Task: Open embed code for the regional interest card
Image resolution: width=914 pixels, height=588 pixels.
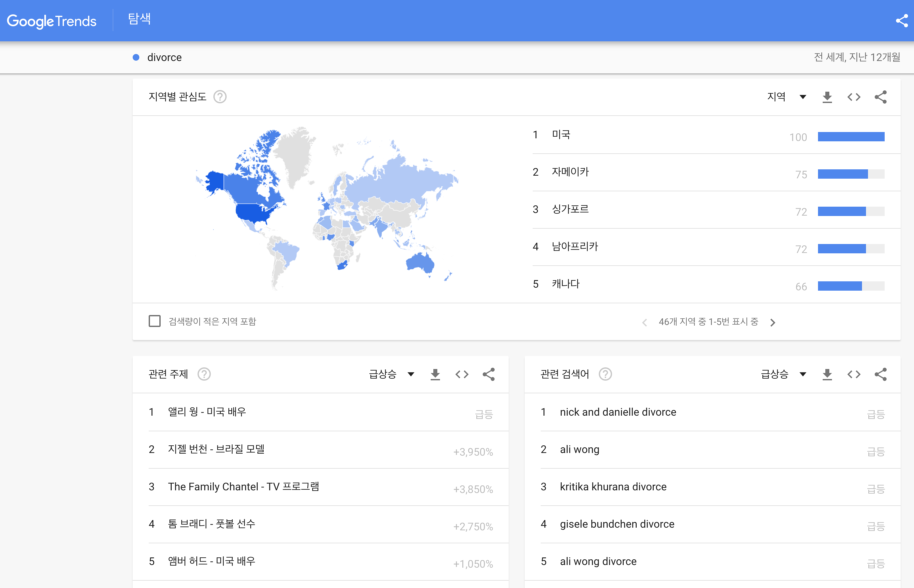Action: [x=854, y=97]
